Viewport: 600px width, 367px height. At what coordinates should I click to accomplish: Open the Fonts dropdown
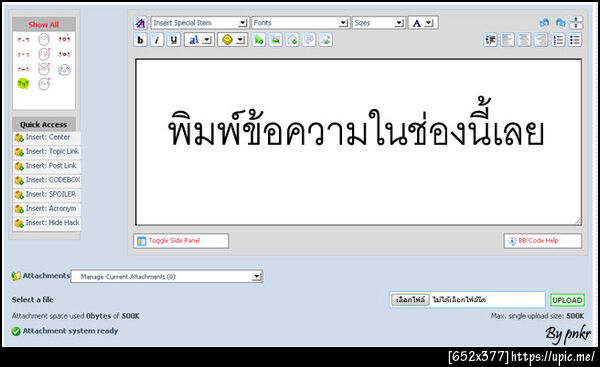pyautogui.click(x=300, y=23)
